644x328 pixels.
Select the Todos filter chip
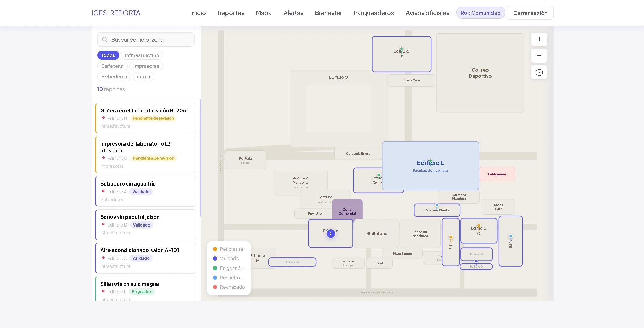(x=108, y=55)
